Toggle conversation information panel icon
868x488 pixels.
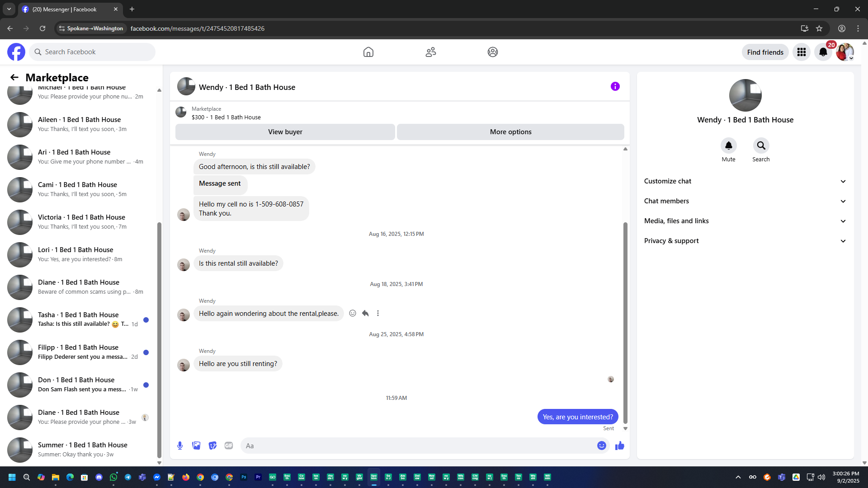(x=615, y=86)
